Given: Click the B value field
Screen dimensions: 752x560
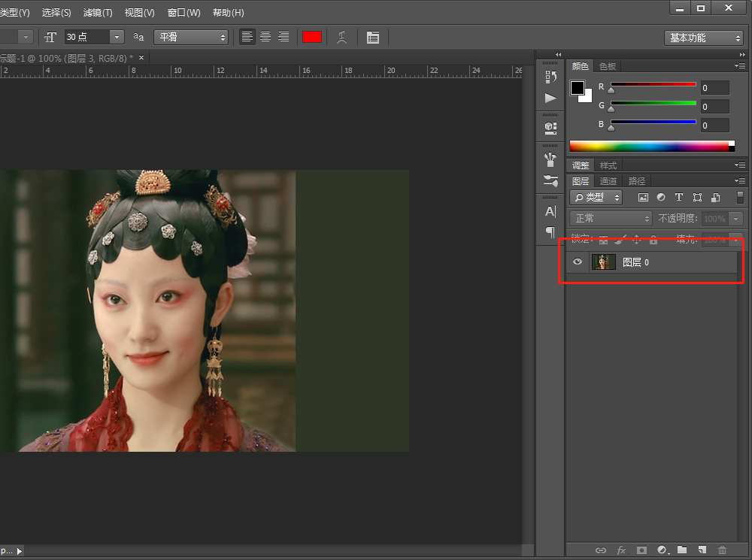Looking at the screenshot, I should 714,125.
